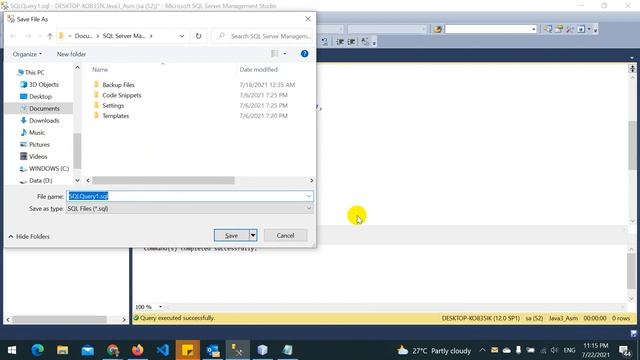Click Query executed successfully status text

pyautogui.click(x=177, y=318)
